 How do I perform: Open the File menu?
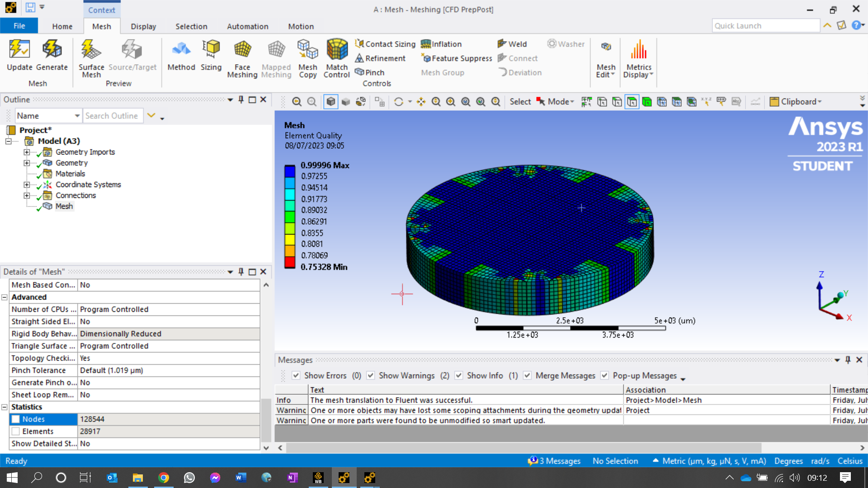click(19, 26)
